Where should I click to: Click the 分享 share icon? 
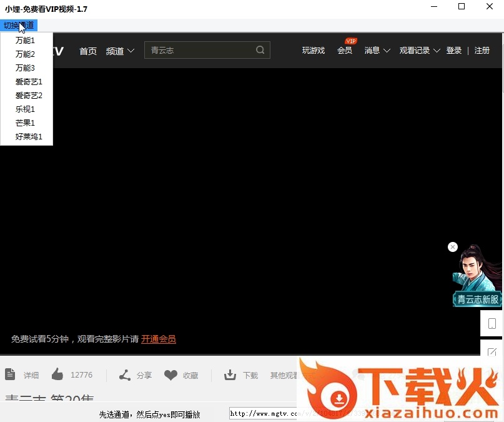tap(125, 375)
